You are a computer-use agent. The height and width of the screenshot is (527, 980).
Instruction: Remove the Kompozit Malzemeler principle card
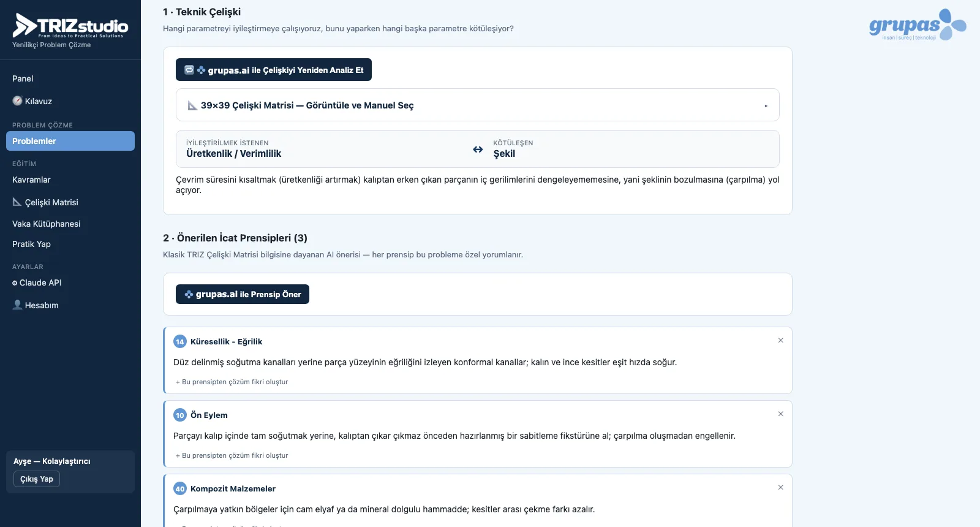[780, 488]
